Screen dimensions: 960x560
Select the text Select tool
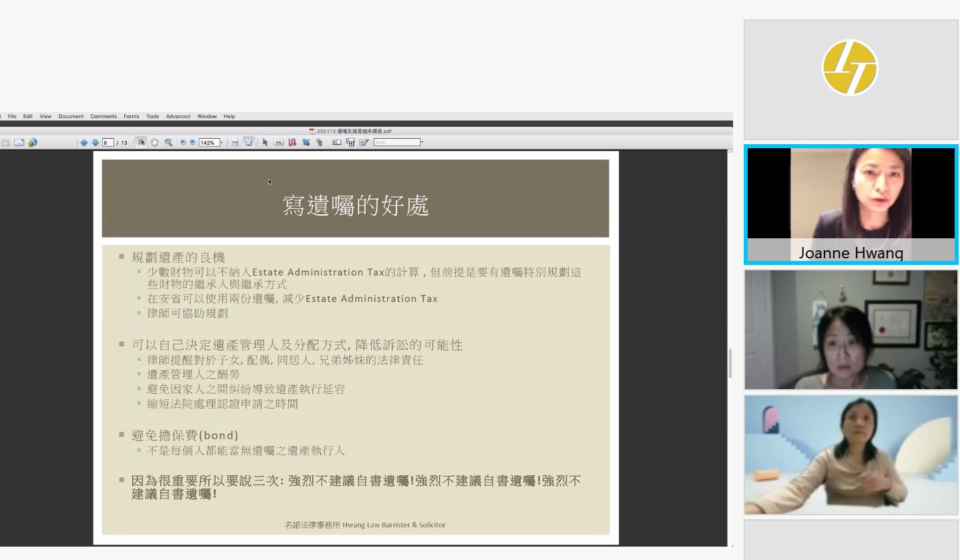(142, 142)
